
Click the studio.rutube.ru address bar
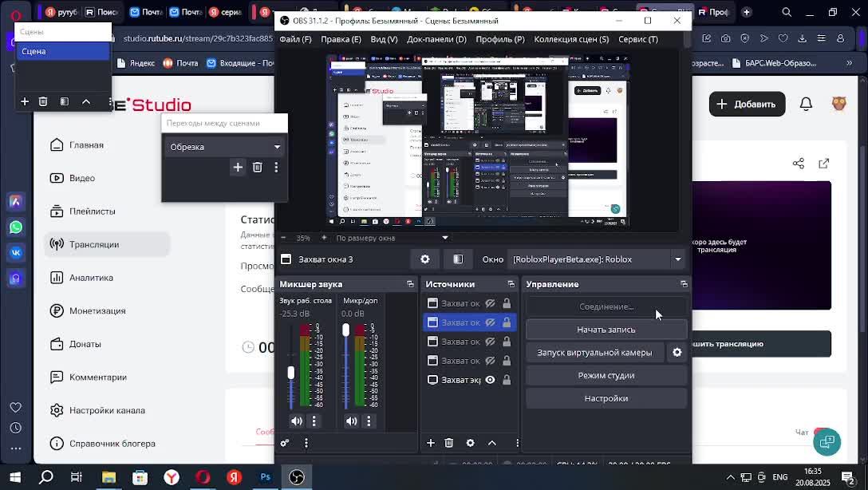tap(198, 39)
